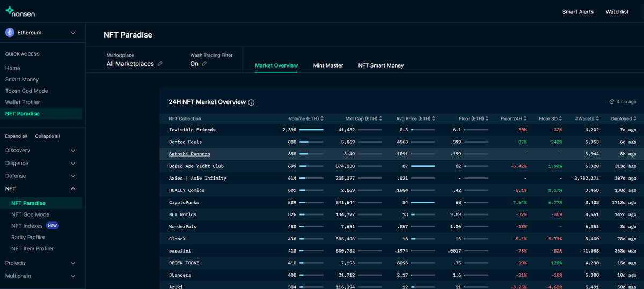Open Wallet Profiler
Screen dimensions: 644x289
point(23,102)
